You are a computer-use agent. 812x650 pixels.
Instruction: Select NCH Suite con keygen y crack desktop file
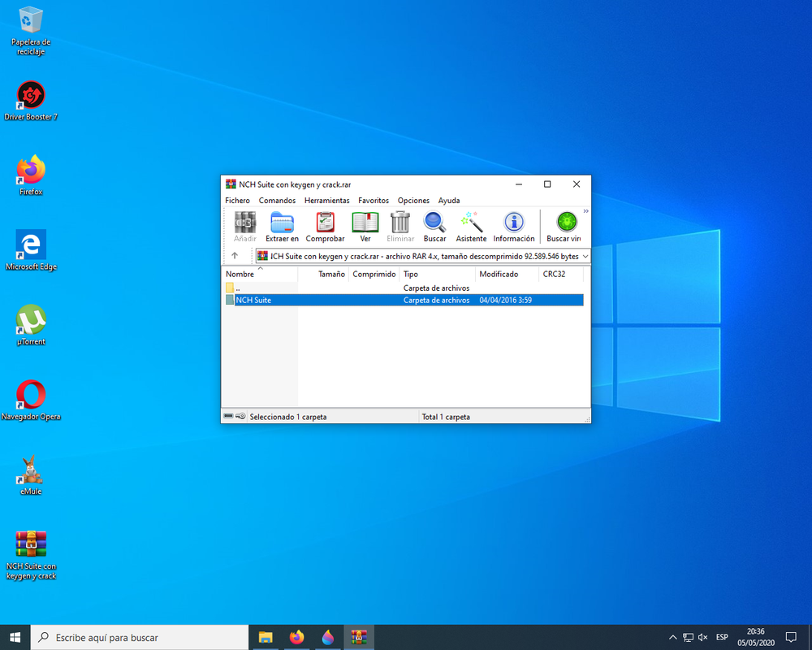click(x=31, y=555)
